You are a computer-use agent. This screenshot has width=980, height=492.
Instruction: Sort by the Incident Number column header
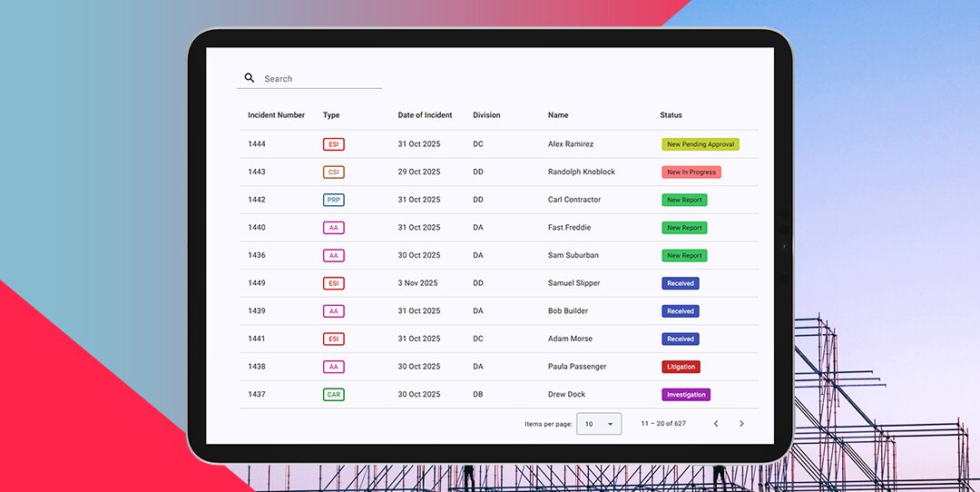276,115
